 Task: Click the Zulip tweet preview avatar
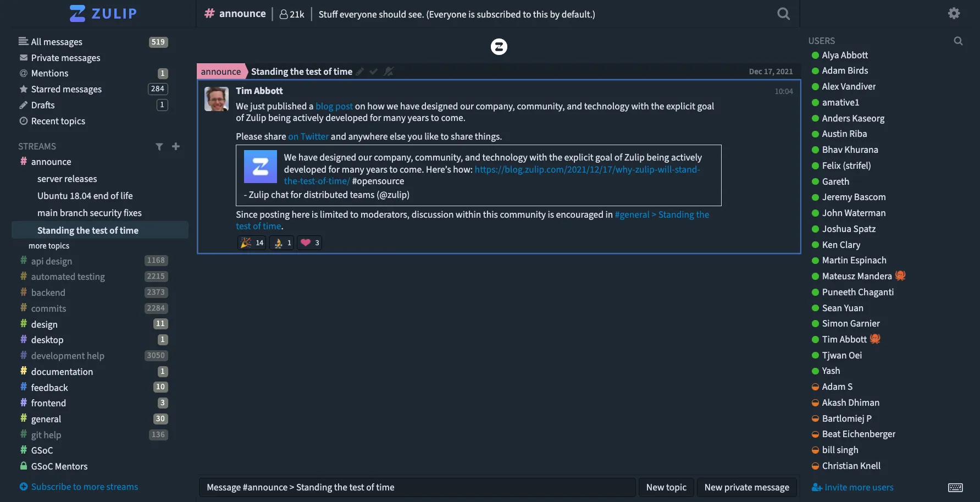pos(261,167)
